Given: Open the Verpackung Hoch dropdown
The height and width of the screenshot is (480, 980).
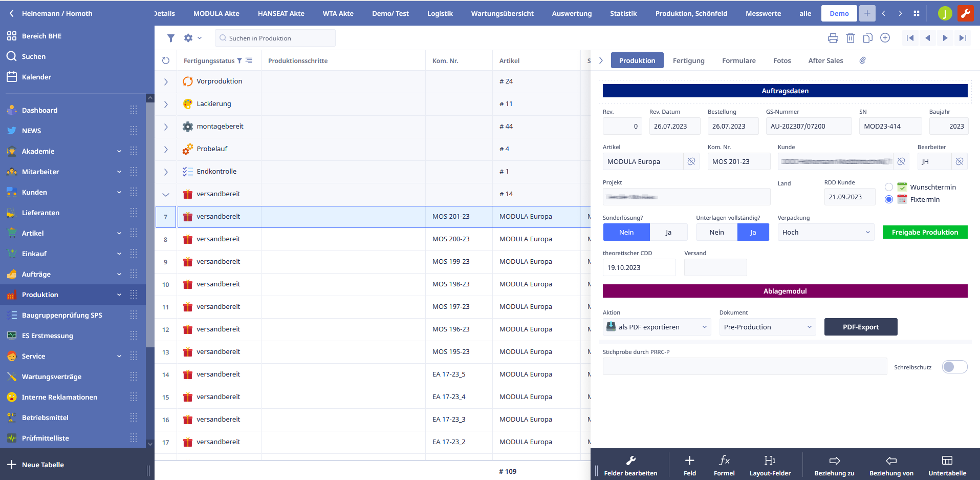Looking at the screenshot, I should tap(826, 232).
